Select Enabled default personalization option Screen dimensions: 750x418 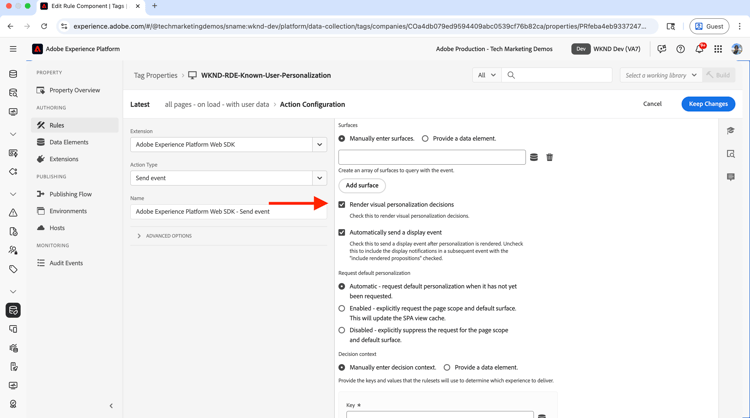342,308
